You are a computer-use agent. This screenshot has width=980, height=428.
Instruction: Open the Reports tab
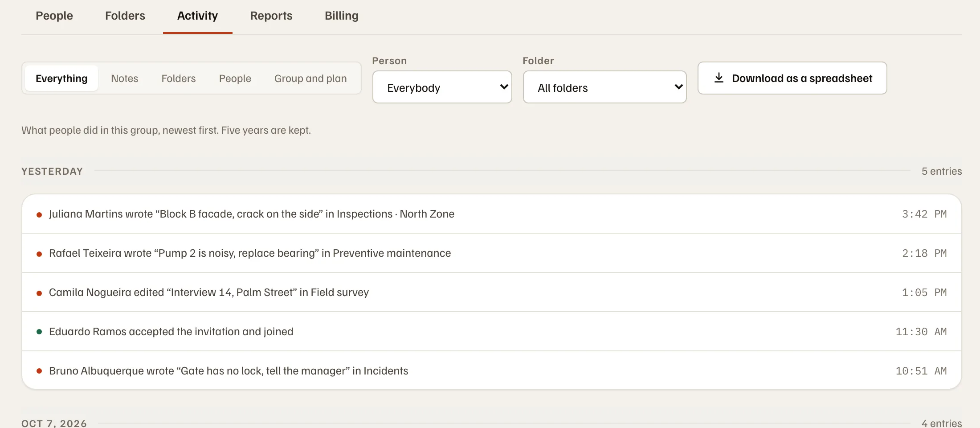[x=271, y=16]
